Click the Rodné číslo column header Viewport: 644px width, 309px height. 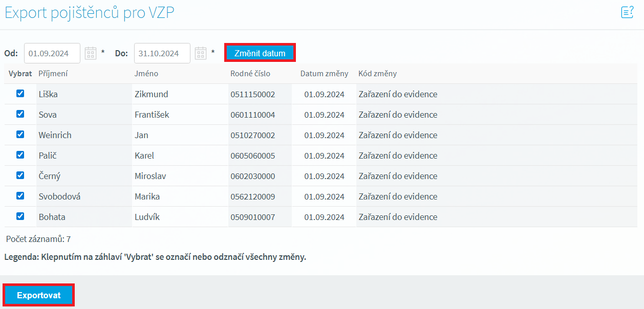(x=250, y=74)
